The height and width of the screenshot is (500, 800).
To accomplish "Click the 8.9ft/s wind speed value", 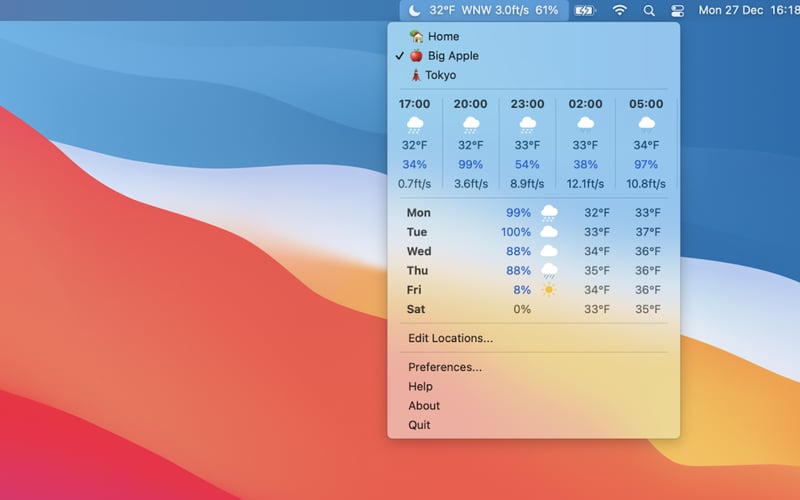I will click(x=527, y=184).
